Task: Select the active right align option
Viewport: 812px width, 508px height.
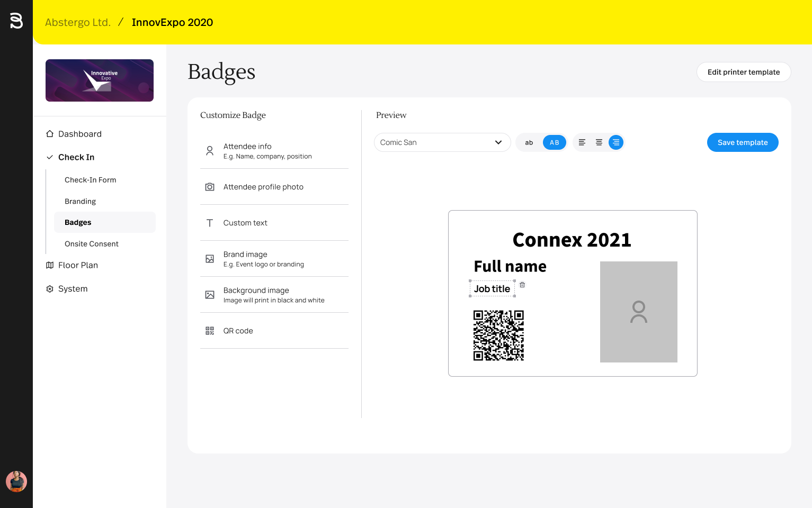Action: coord(616,142)
